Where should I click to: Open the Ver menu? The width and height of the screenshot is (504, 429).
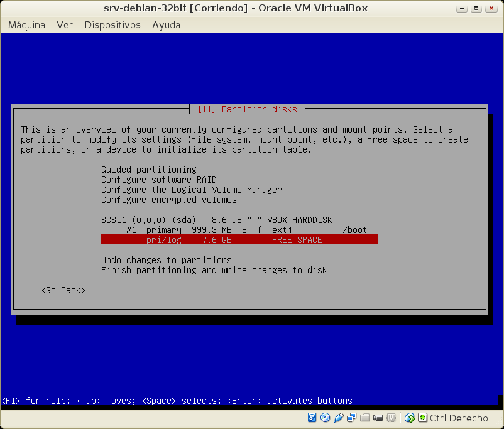point(65,25)
